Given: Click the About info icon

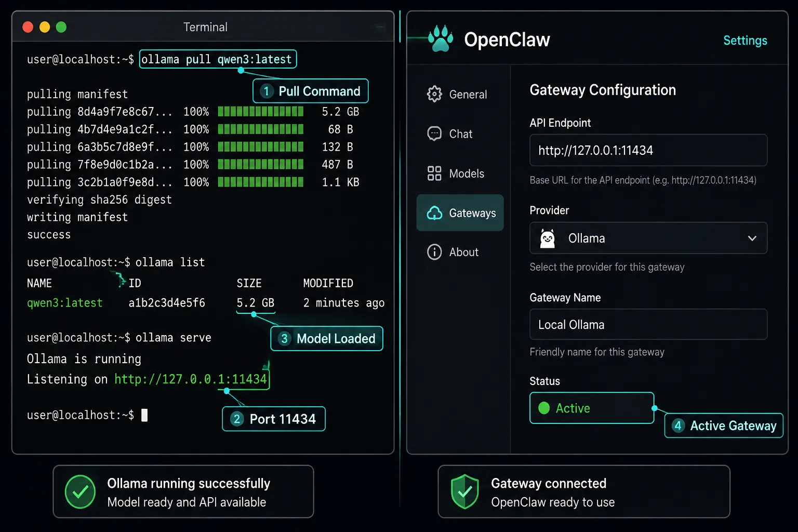Looking at the screenshot, I should coord(434,252).
